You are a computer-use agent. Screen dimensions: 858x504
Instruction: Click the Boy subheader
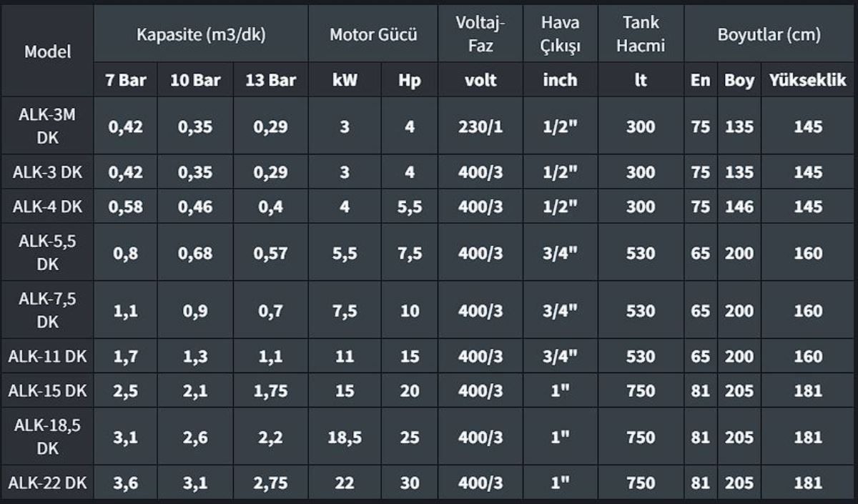(739, 80)
